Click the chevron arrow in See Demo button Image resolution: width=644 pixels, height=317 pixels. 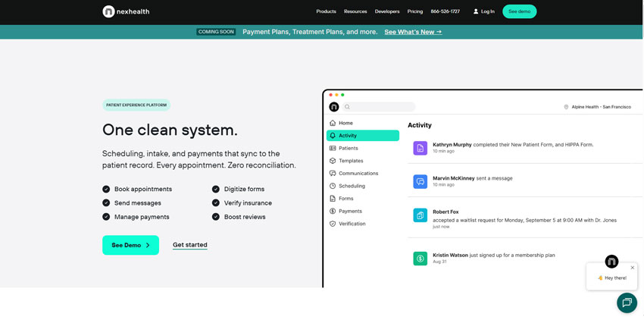(148, 245)
